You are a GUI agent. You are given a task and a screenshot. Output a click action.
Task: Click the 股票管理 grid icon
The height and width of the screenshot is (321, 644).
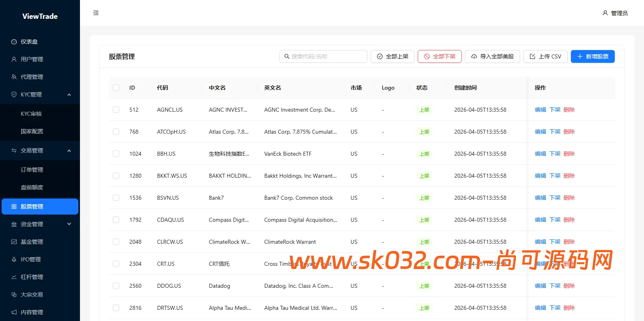click(14, 207)
